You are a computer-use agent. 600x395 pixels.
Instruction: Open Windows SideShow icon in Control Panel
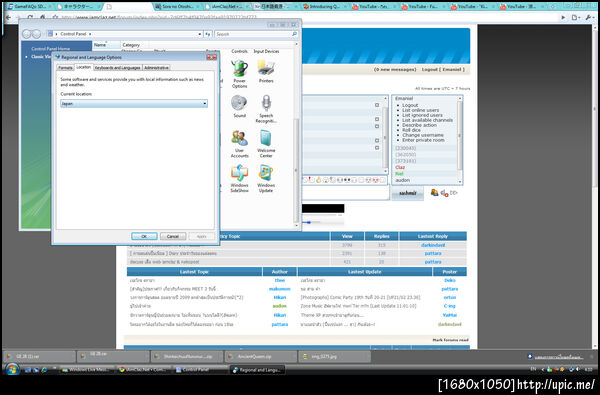click(240, 178)
